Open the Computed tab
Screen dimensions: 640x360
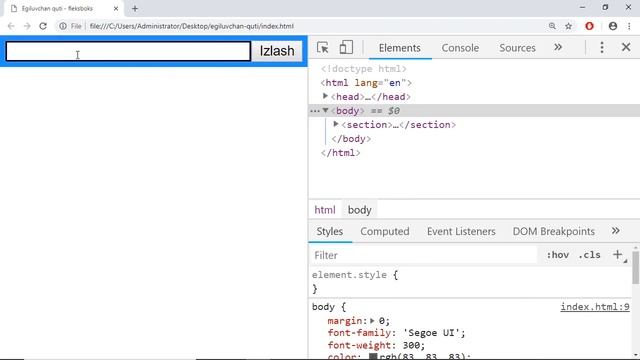[x=384, y=231]
